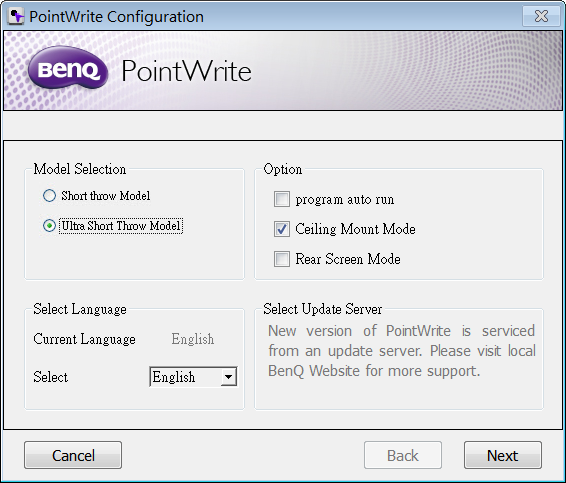Click the Cancel button
The height and width of the screenshot is (483, 566).
coord(73,455)
